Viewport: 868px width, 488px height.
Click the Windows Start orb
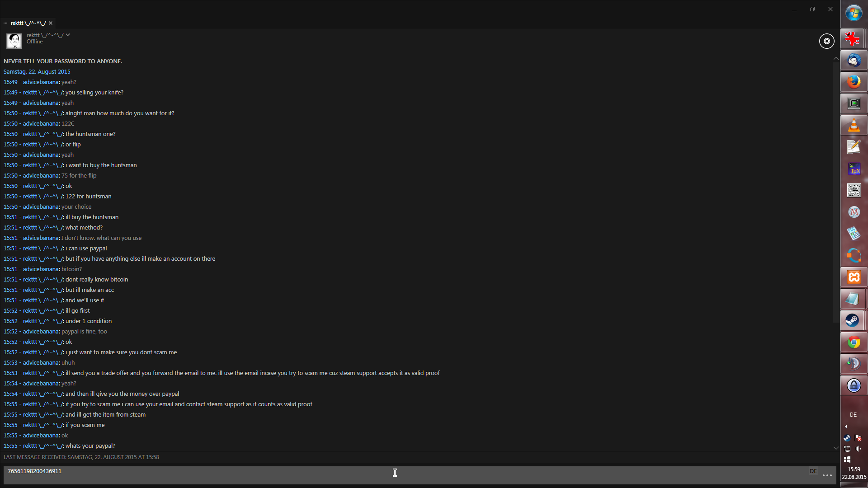[x=854, y=13]
